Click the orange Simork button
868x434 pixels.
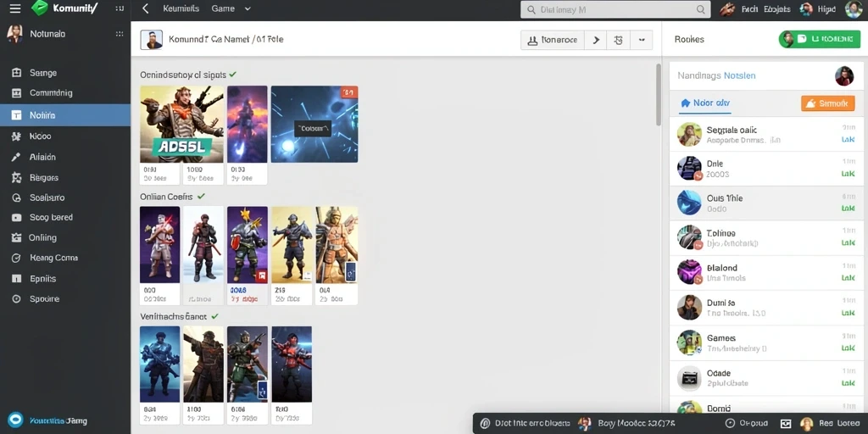tap(827, 103)
